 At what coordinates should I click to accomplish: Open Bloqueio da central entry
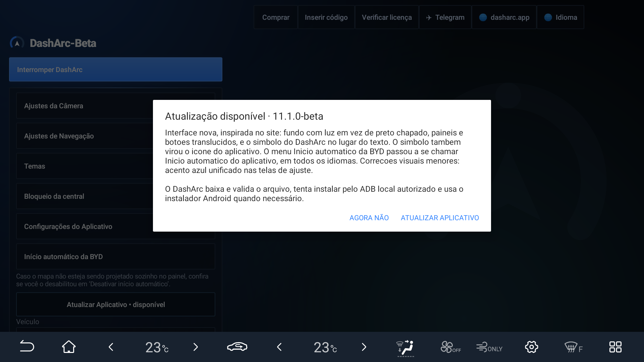pyautogui.click(x=116, y=196)
